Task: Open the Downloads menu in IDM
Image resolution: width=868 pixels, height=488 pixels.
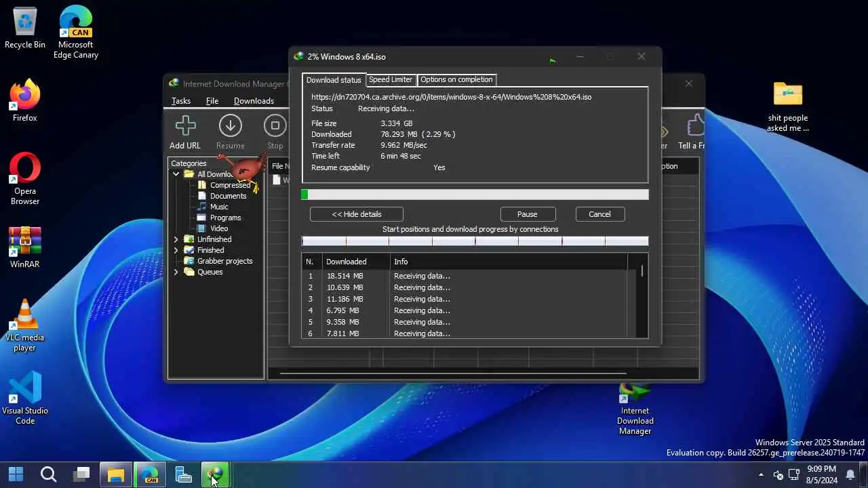Action: coord(254,101)
